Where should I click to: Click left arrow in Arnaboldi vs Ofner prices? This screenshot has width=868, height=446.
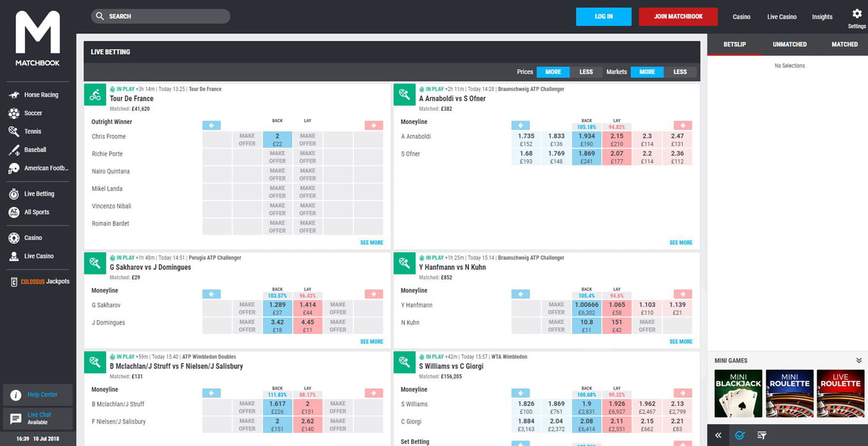(521, 125)
